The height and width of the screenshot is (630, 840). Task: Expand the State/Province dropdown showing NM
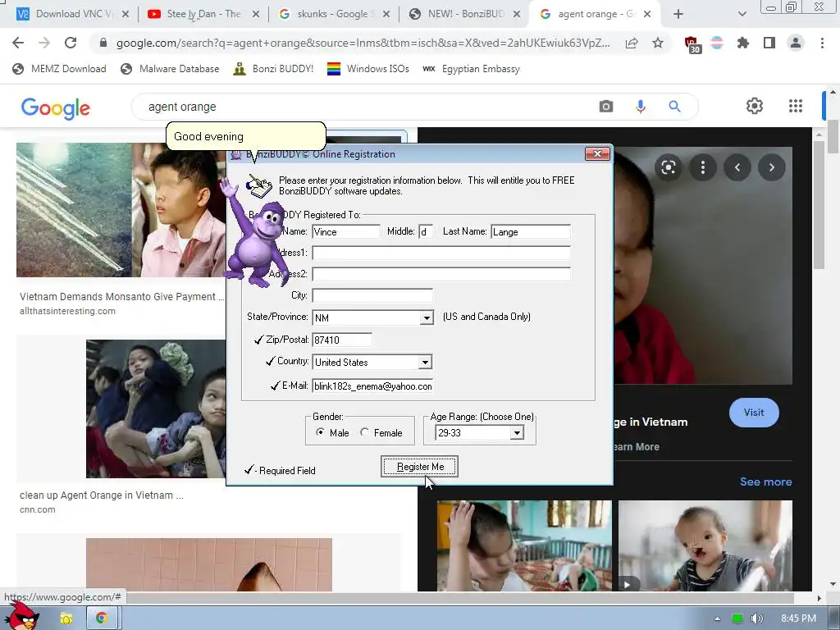(x=427, y=317)
